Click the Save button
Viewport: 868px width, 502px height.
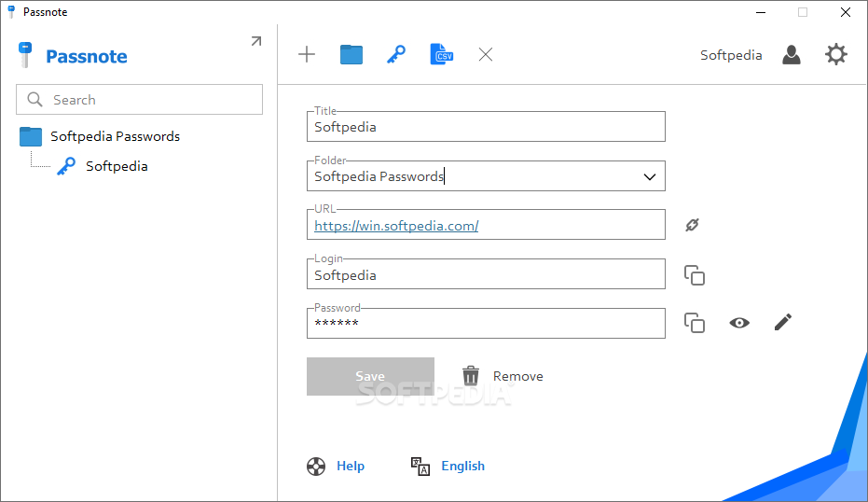370,376
